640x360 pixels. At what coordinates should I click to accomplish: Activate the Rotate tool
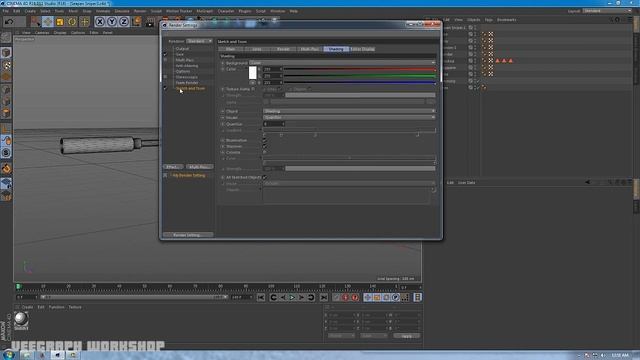pyautogui.click(x=72, y=21)
